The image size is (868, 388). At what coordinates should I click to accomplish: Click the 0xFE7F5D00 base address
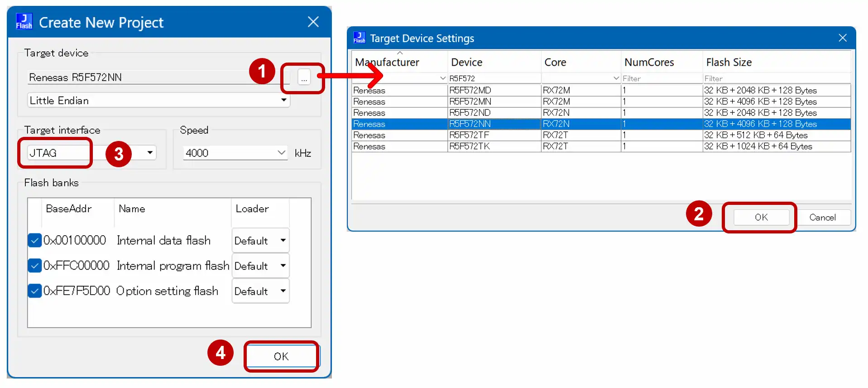tap(77, 291)
